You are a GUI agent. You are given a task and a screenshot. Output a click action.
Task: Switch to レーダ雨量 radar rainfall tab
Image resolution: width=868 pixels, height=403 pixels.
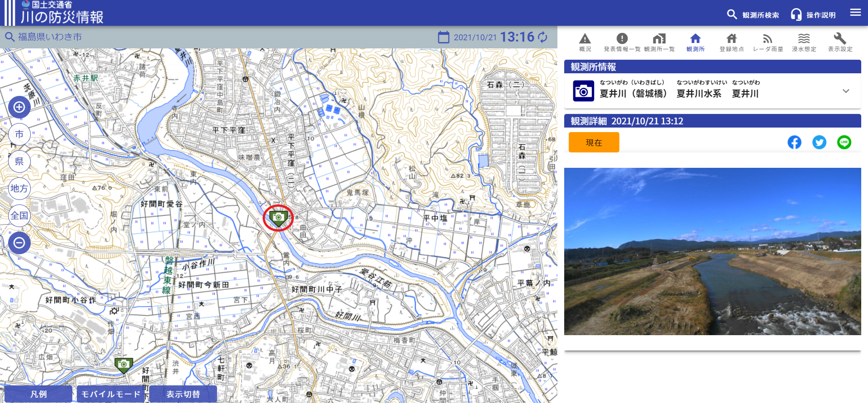click(768, 43)
